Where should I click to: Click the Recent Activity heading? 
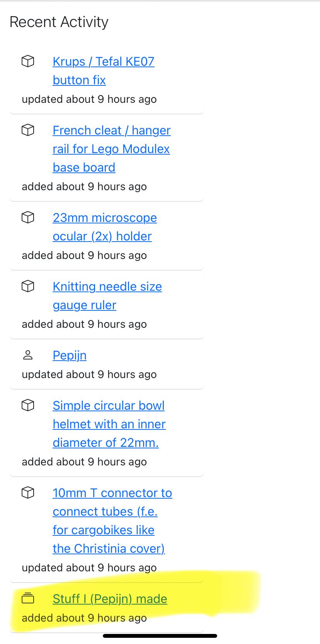pos(59,22)
